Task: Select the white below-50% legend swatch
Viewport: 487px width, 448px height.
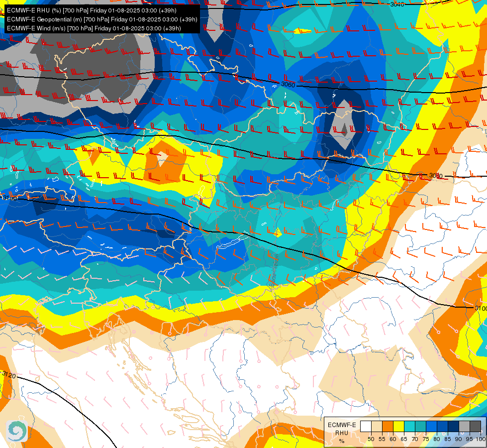Action: [x=366, y=426]
